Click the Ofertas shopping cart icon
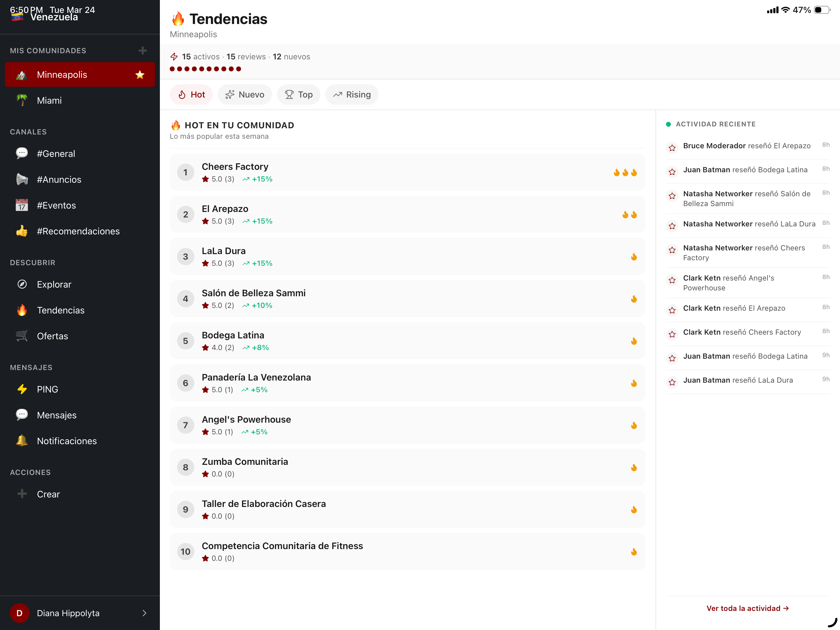 pyautogui.click(x=22, y=336)
